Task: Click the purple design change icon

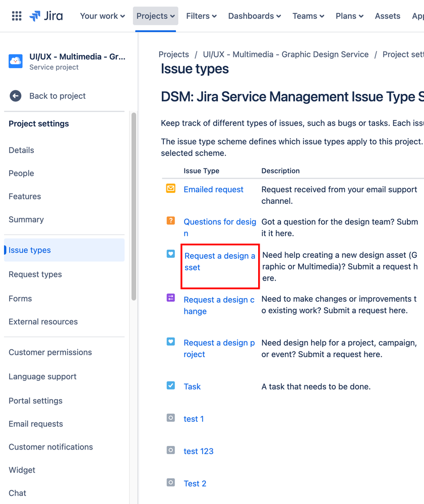Action: click(170, 298)
